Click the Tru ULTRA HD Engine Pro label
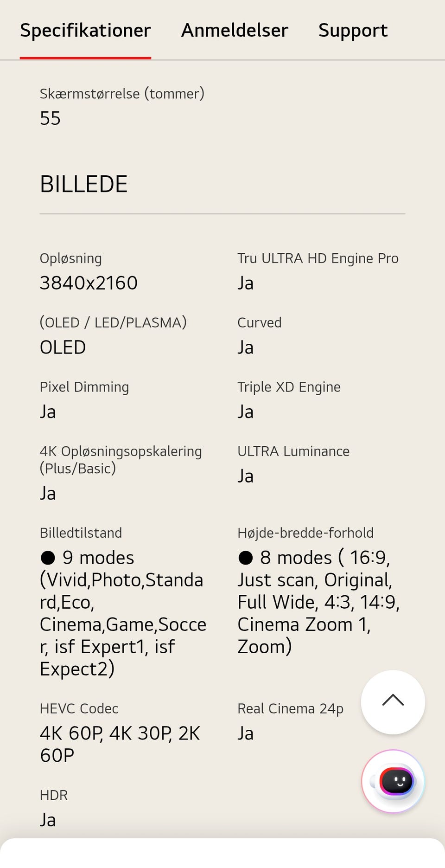 [318, 258]
